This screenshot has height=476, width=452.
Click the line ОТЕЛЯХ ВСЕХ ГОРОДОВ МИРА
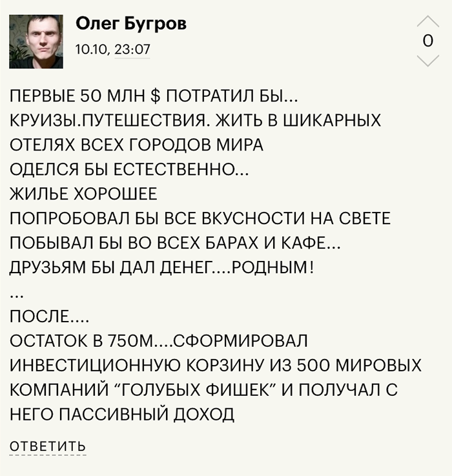[x=136, y=145]
